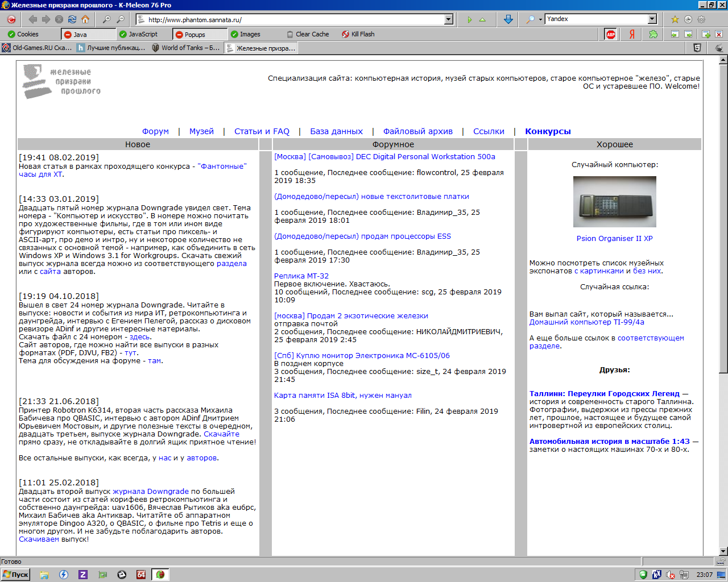
Task: Open Таллинн: Переулки Городских Легенд link
Action: point(604,394)
